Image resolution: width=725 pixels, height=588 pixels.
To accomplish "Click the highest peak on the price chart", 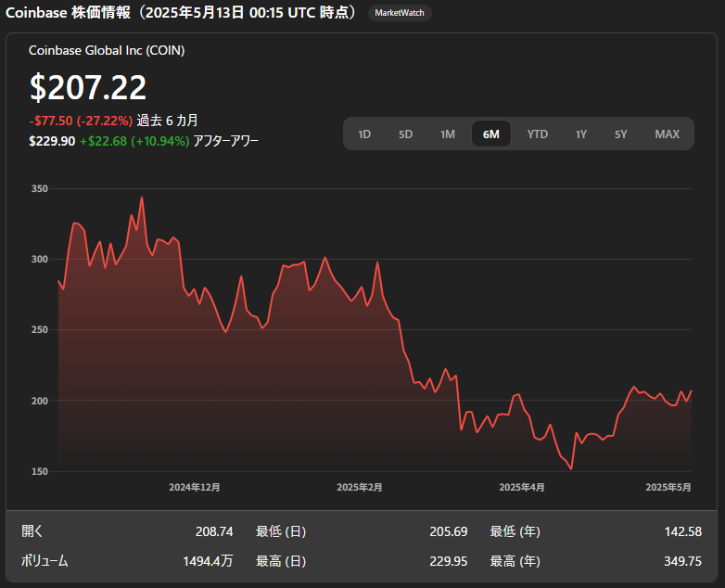I will [142, 198].
